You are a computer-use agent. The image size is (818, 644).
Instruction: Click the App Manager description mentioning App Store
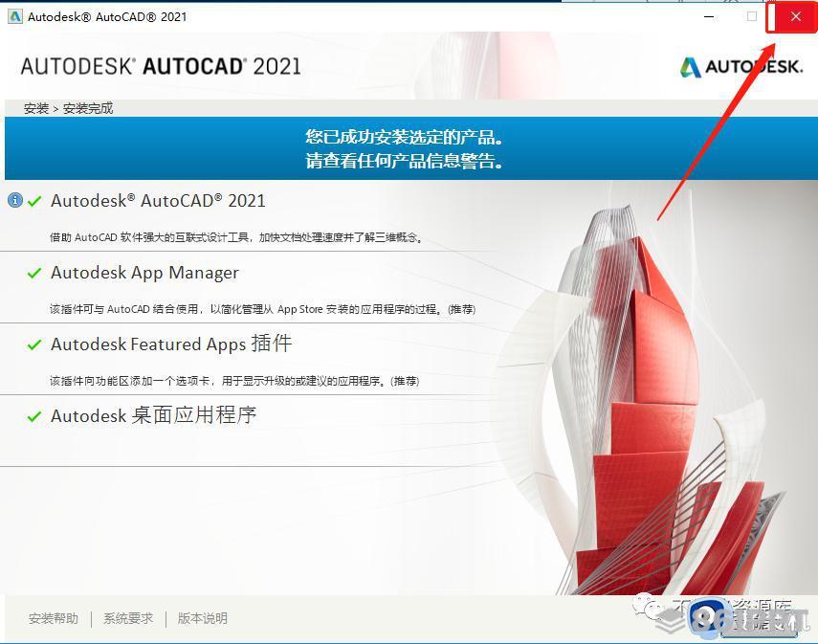click(x=262, y=309)
